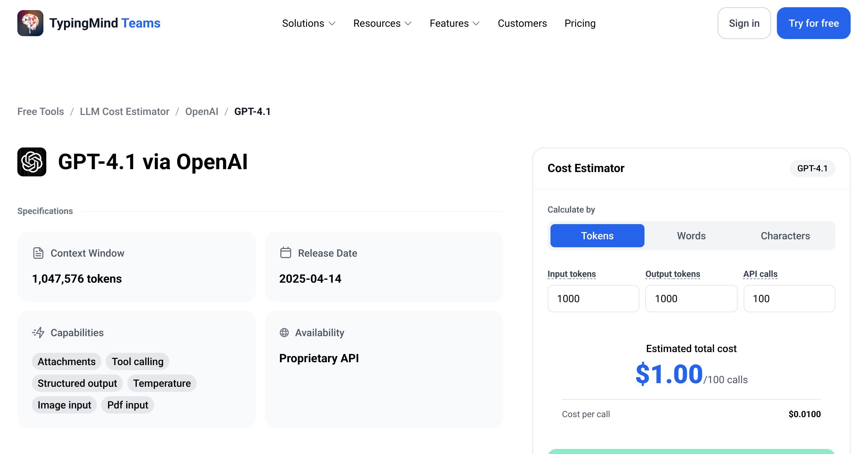Expand the Solutions dropdown menu
868x454 pixels.
pyautogui.click(x=309, y=23)
